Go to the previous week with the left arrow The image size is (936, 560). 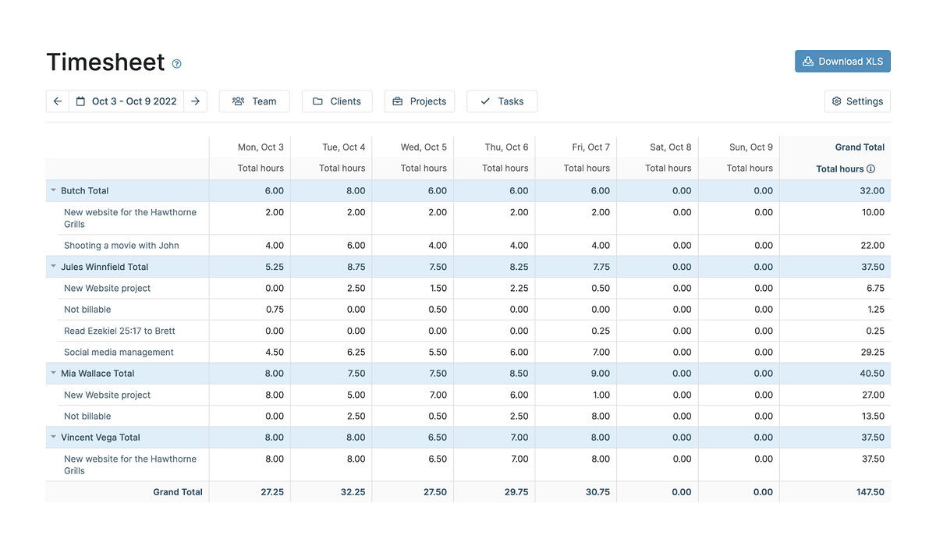point(57,101)
